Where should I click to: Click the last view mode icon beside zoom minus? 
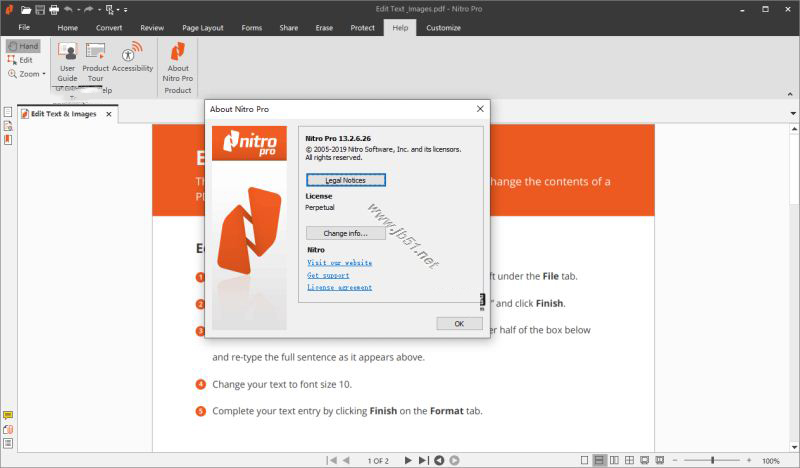pos(660,460)
